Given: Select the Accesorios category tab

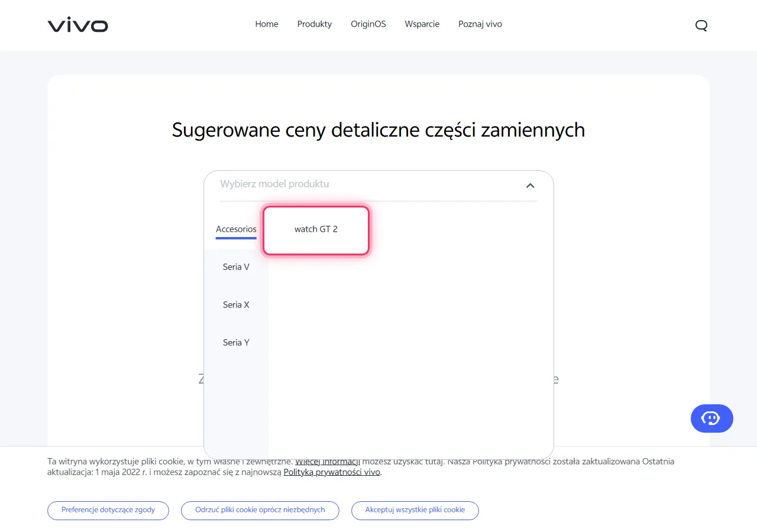Looking at the screenshot, I should click(236, 229).
